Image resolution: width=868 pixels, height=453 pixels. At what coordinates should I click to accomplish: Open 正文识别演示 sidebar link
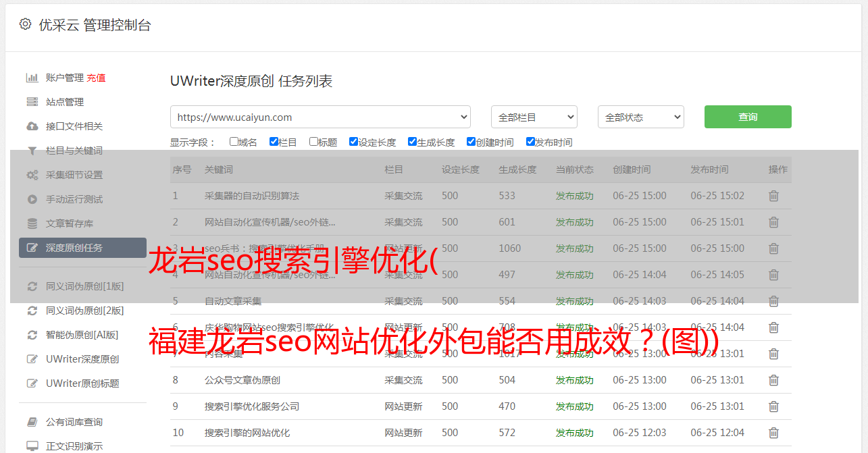click(x=74, y=446)
